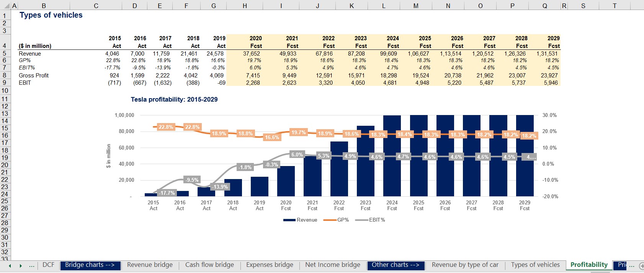Open Revenue by type of car tab
The width and height of the screenshot is (644, 273).
point(465,265)
